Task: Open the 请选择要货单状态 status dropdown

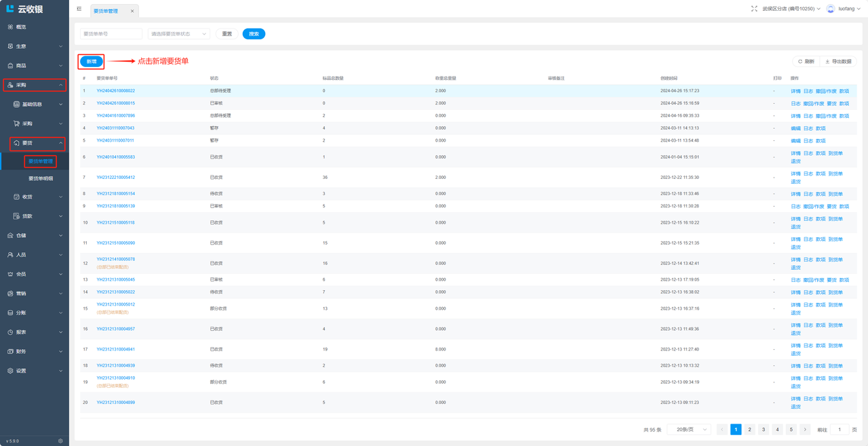Action: [178, 34]
